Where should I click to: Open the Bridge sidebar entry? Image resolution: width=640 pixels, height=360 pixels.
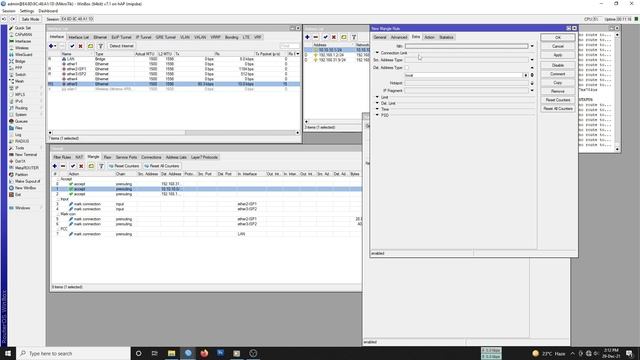point(20,61)
